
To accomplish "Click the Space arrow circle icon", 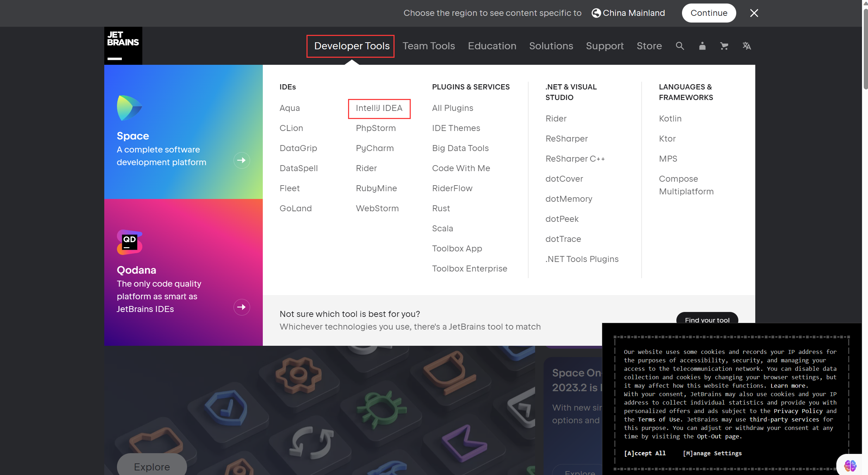I will point(242,160).
